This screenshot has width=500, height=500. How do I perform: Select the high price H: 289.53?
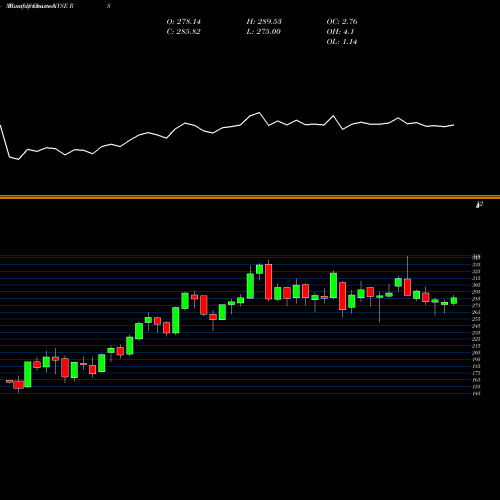(x=264, y=22)
